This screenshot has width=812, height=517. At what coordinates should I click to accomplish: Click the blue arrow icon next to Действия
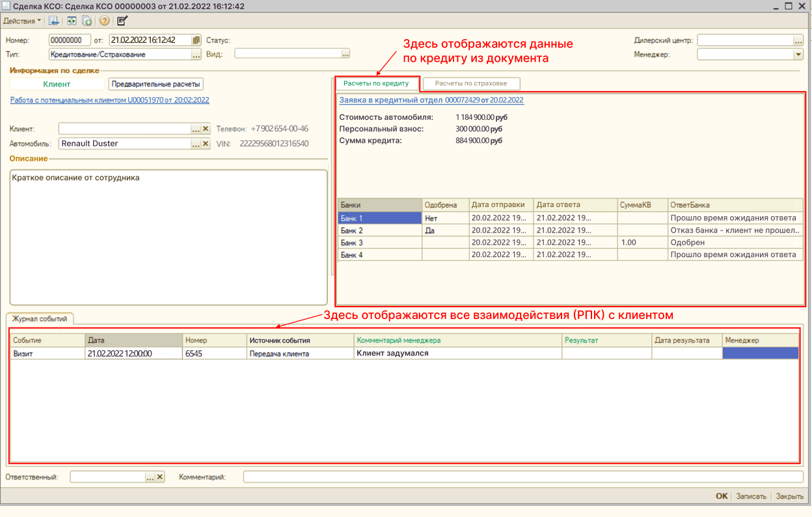54,21
